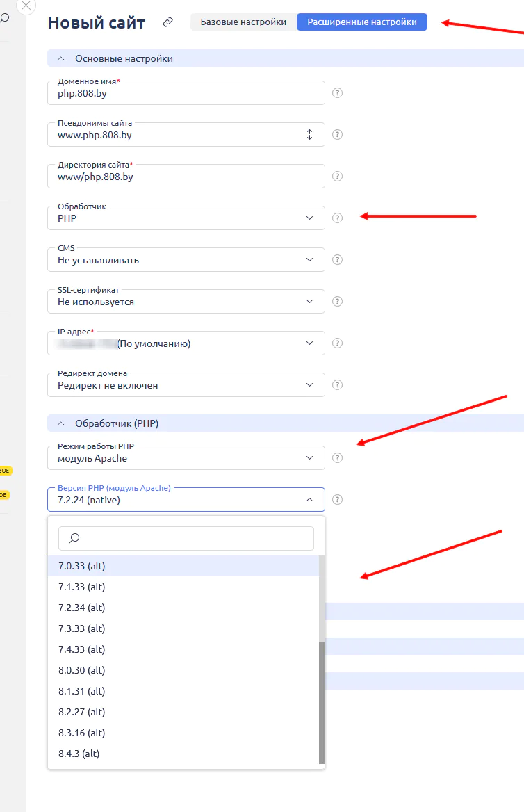Click search icon in PHP version dropdown
Image resolution: width=524 pixels, height=812 pixels.
pyautogui.click(x=74, y=538)
